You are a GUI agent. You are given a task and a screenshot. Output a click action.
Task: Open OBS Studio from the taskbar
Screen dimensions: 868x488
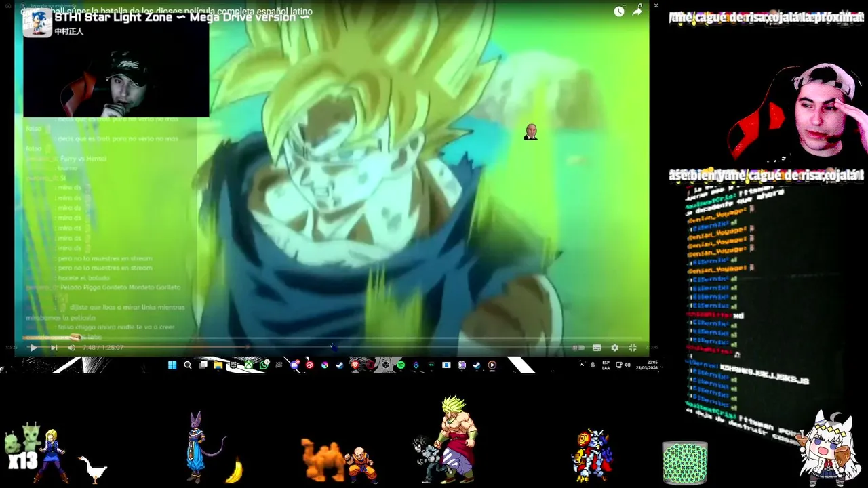[385, 365]
